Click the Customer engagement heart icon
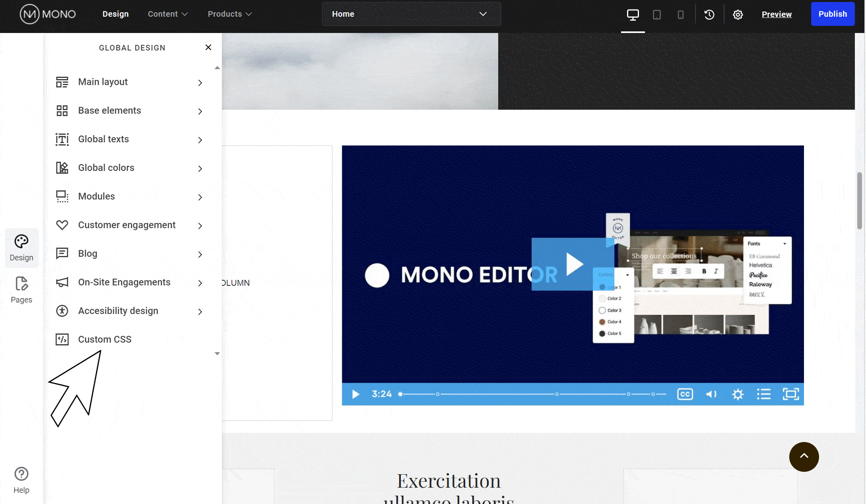The height and width of the screenshot is (504, 866). coord(62,225)
